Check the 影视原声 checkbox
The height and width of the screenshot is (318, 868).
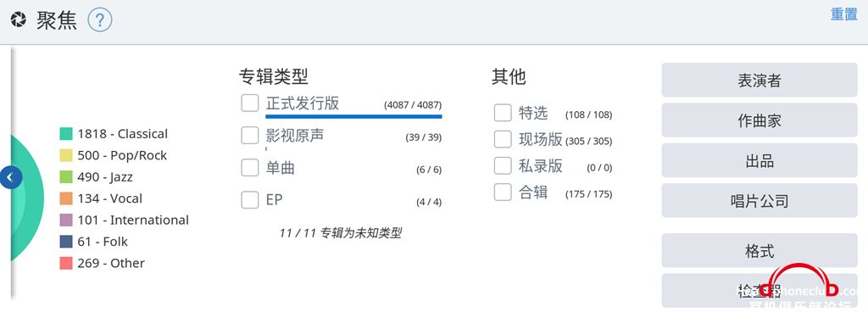[250, 135]
